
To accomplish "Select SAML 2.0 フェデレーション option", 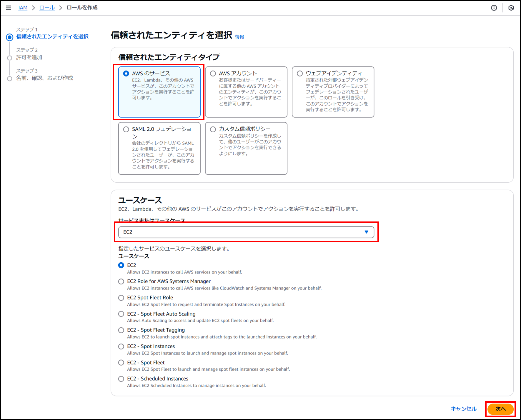I will (x=126, y=129).
